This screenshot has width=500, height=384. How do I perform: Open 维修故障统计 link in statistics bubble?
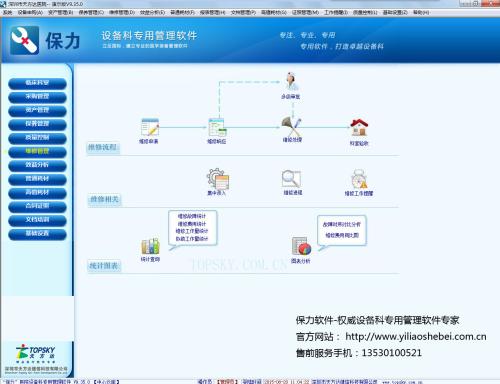coord(192,216)
